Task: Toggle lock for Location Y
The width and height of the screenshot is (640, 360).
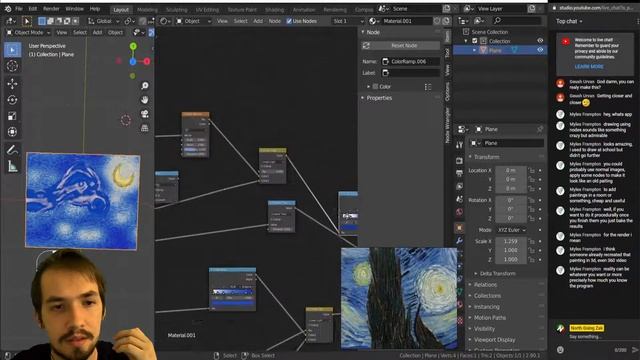Action: [531, 179]
